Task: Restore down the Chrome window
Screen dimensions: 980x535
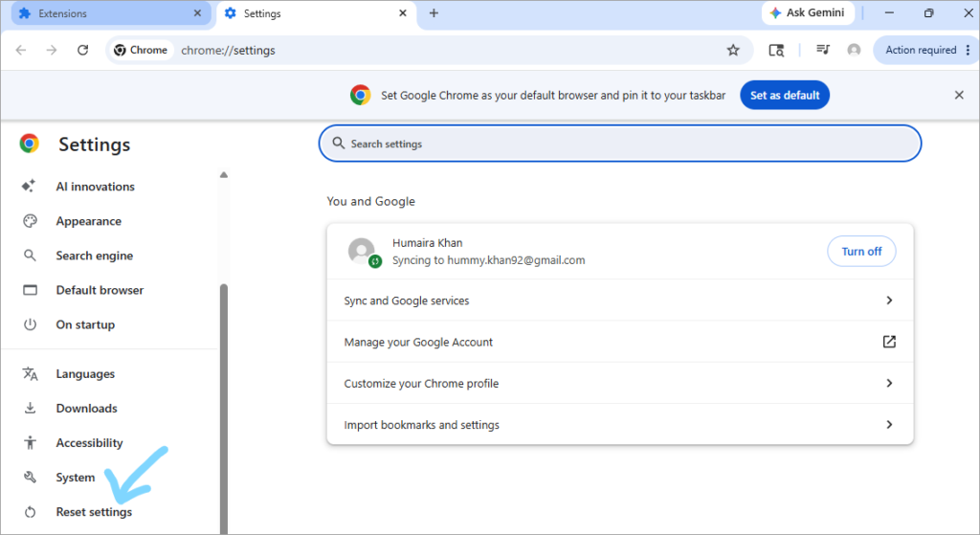Action: [928, 13]
